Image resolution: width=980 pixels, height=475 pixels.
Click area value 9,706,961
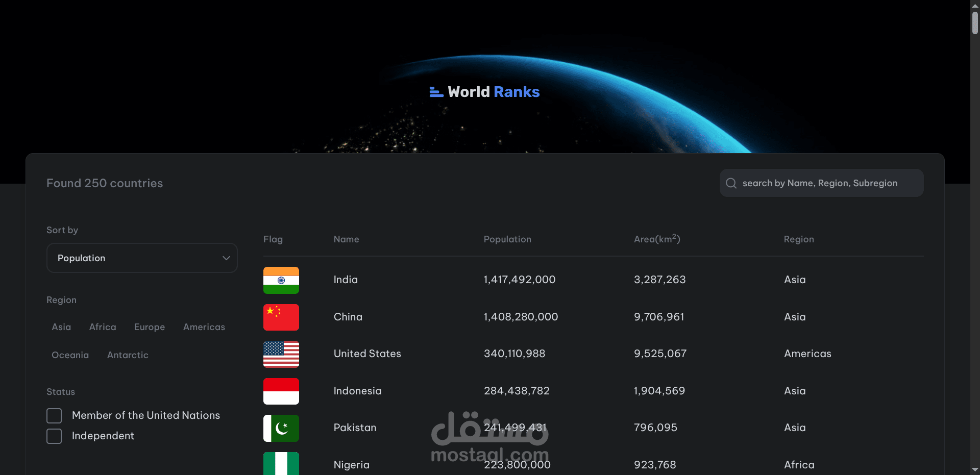pos(659,317)
